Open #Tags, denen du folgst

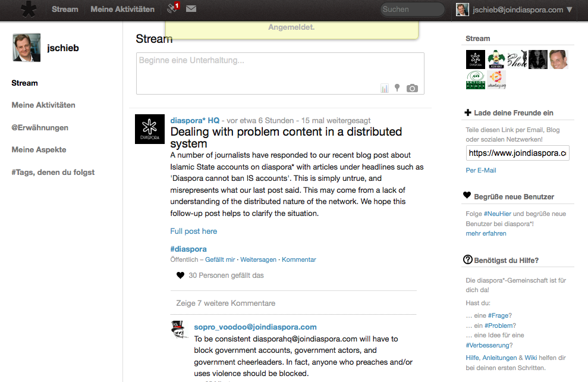[x=53, y=172]
